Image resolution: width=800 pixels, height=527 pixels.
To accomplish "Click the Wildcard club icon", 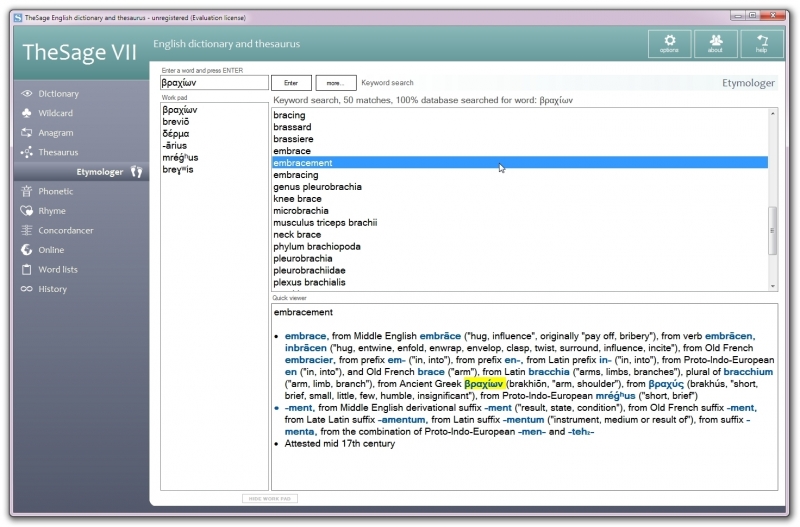I will (x=27, y=113).
